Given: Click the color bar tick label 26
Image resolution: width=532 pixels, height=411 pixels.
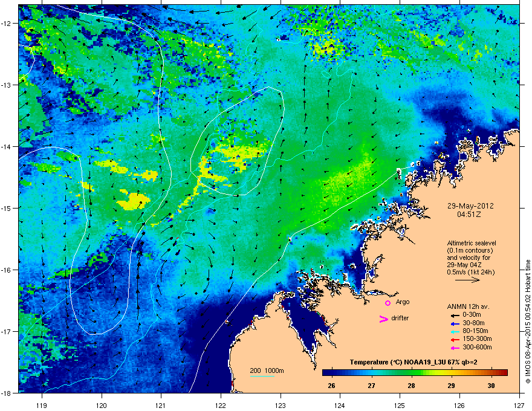Looking at the screenshot, I should tap(331, 386).
